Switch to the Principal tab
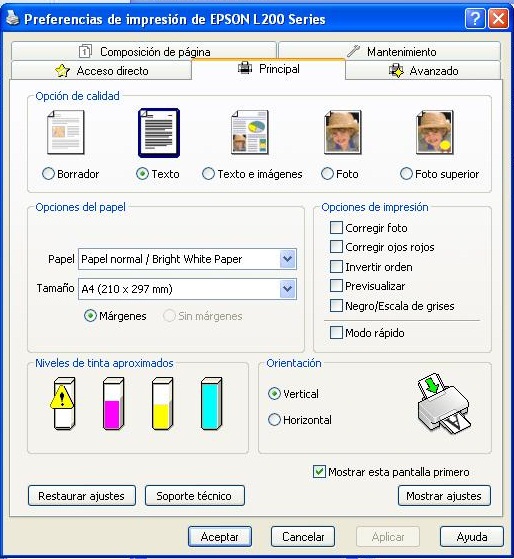Viewport: 514px width, 559px height. (268, 69)
